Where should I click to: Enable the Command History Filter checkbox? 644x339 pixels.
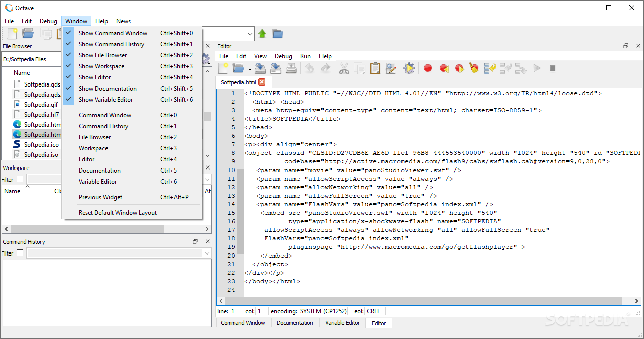[20, 253]
